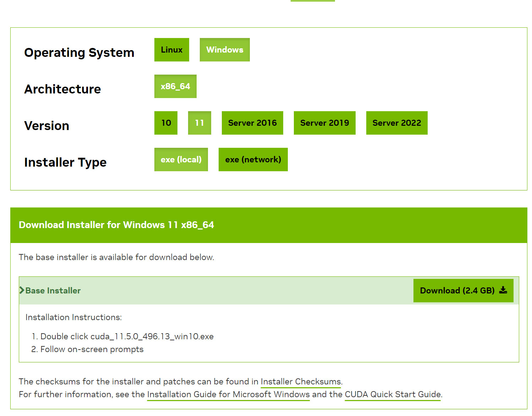Click 'The base installer is available' sentence
532x416 pixels.
click(x=116, y=257)
